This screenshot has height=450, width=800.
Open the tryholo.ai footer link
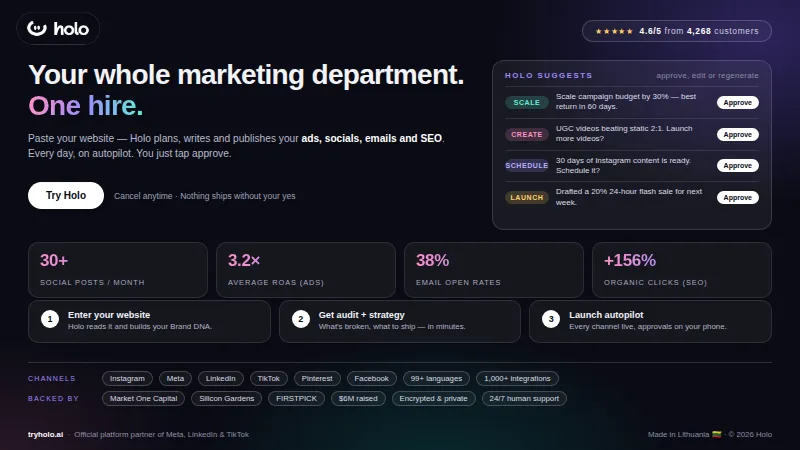[45, 435]
